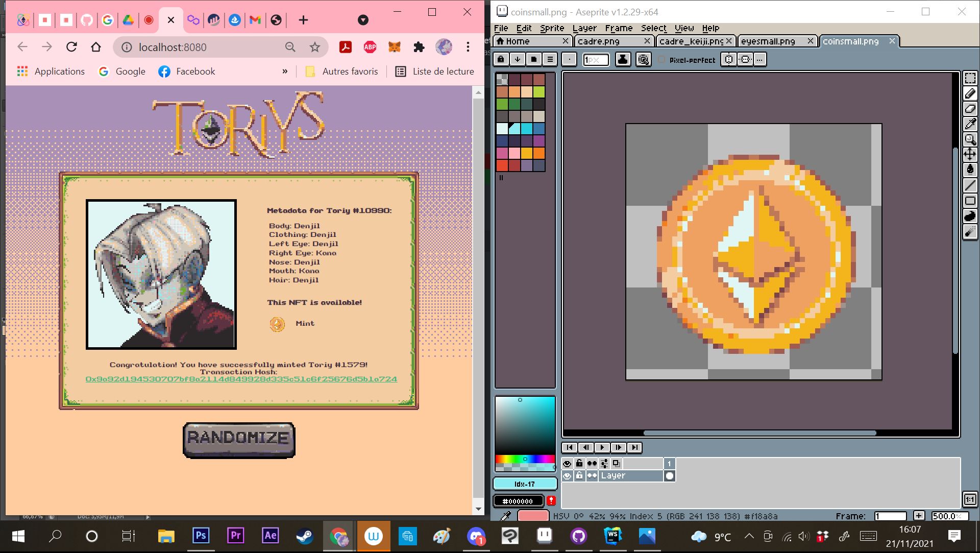This screenshot has height=553, width=980.
Task: Open the palette options hamburger menu
Action: 550,59
